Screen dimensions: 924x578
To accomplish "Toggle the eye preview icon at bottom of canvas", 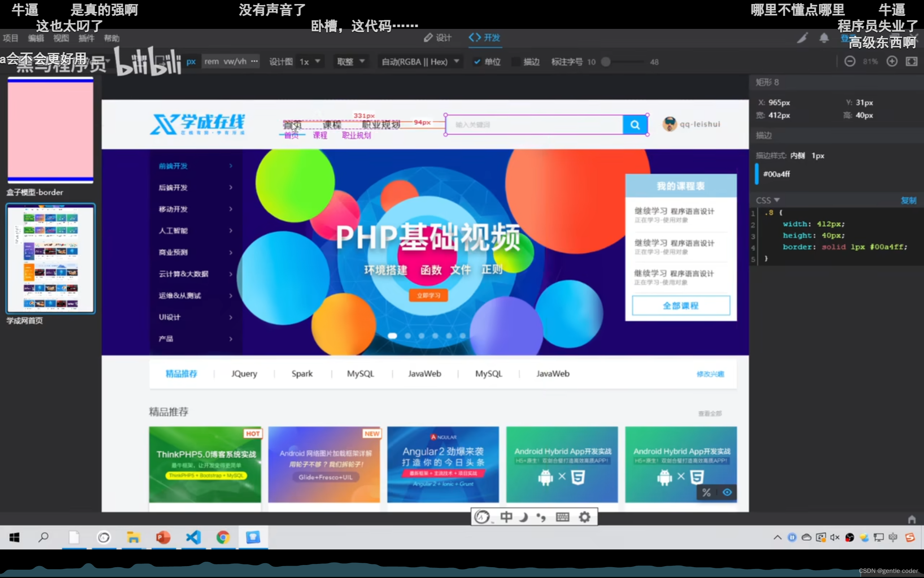I will click(727, 492).
